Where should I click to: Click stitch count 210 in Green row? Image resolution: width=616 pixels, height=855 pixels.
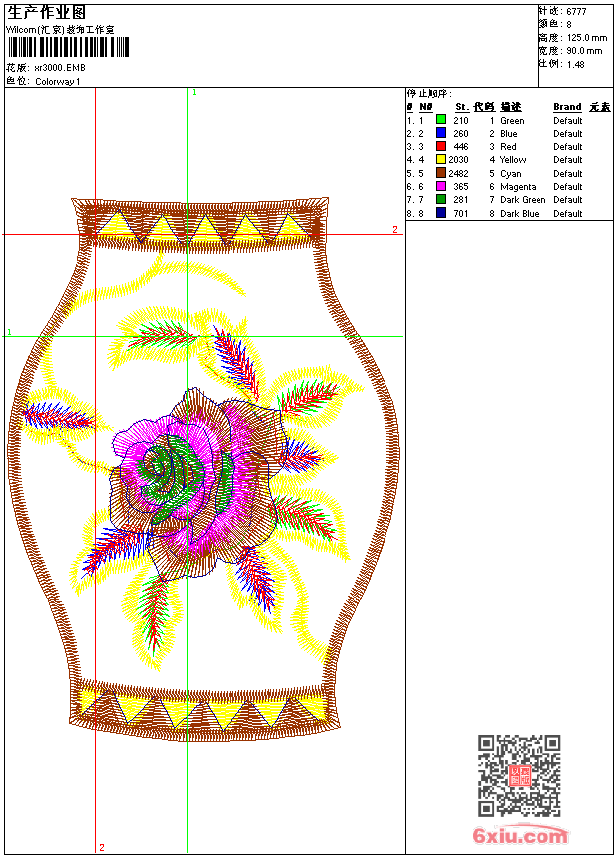(461, 121)
